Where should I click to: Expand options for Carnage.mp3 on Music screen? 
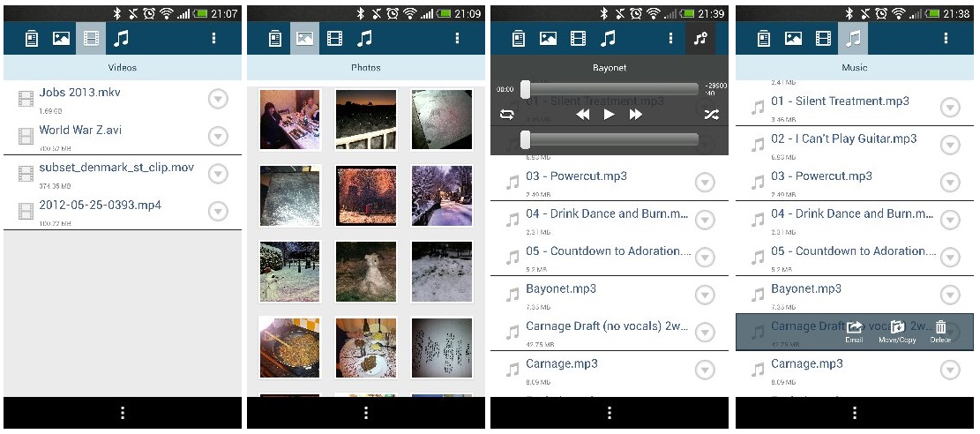tap(950, 370)
